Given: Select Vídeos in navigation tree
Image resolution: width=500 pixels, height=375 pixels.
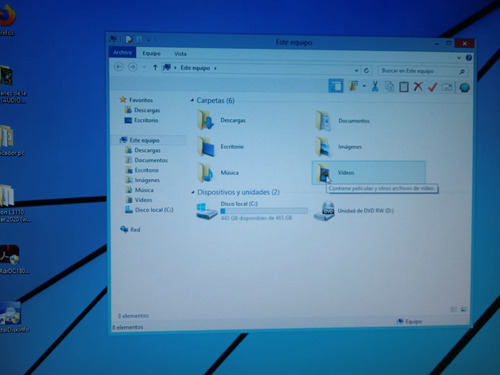Looking at the screenshot, I should click(139, 200).
